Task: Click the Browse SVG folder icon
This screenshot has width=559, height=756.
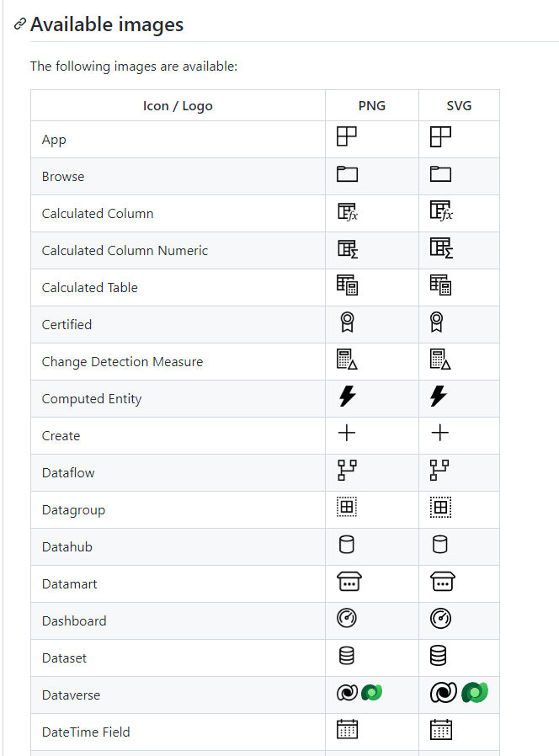Action: pos(440,173)
